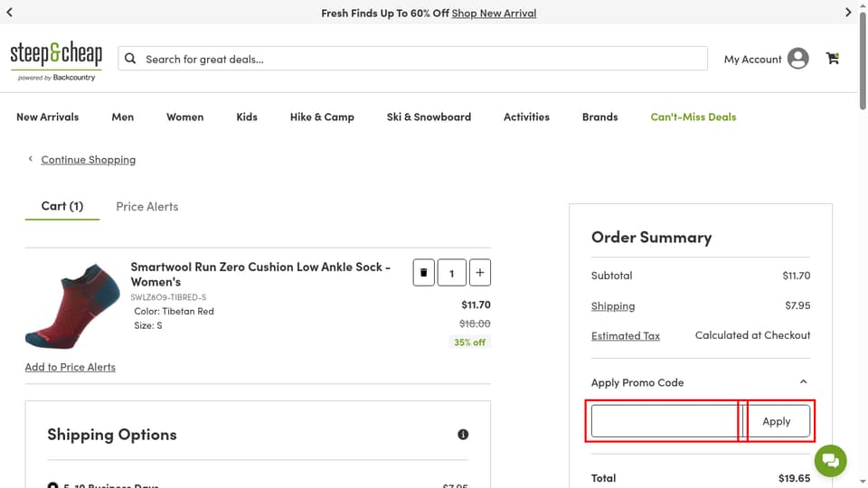Open the Shop New Arrival link
The width and height of the screenshot is (868, 488).
[494, 13]
